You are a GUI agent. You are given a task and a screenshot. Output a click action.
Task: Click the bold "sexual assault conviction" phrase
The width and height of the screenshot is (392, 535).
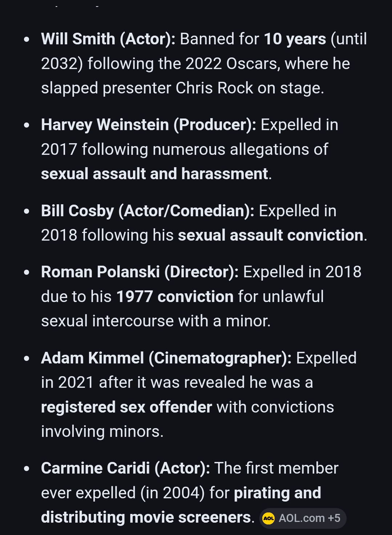[271, 235]
